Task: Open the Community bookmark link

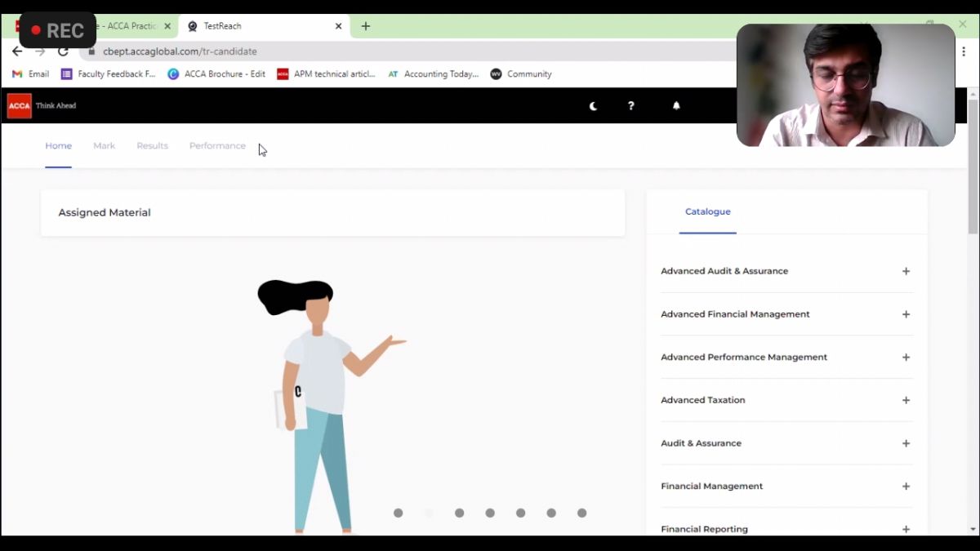Action: pos(521,74)
